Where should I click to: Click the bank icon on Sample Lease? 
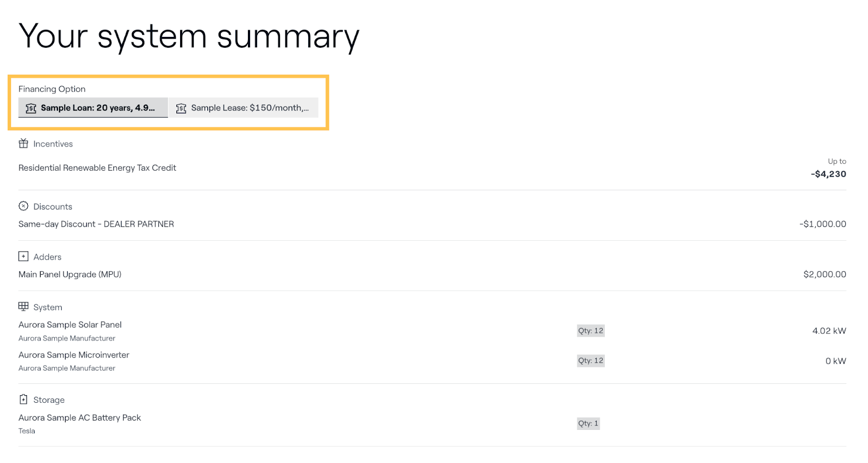click(181, 108)
